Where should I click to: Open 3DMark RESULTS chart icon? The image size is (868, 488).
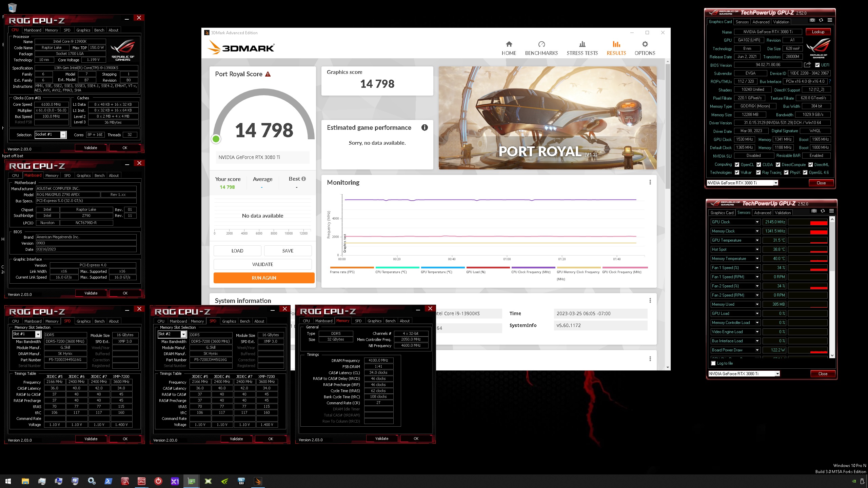coord(616,44)
